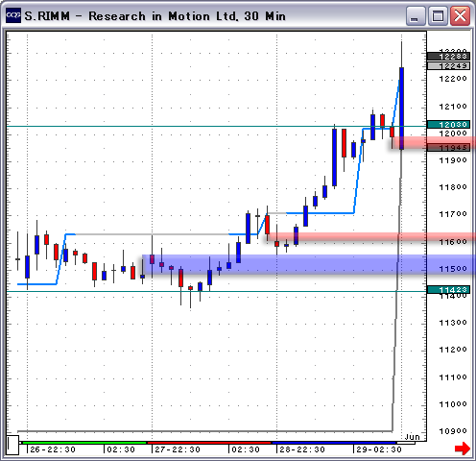The width and height of the screenshot is (476, 461).
Task: Click the 26-22:30 time axis label
Action: [x=53, y=449]
